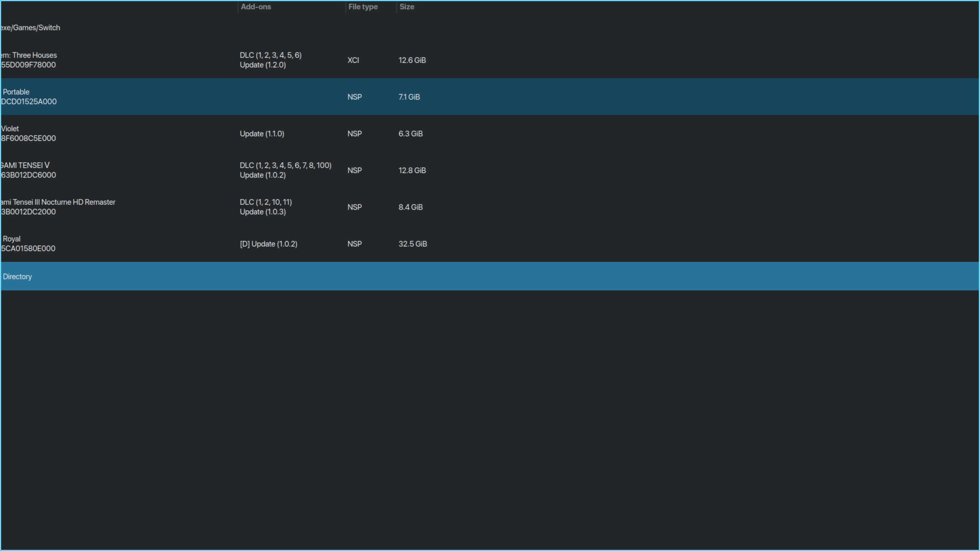Screen dimensions: 980x551
Task: Open the highlighted Directory entry
Action: [x=17, y=276]
